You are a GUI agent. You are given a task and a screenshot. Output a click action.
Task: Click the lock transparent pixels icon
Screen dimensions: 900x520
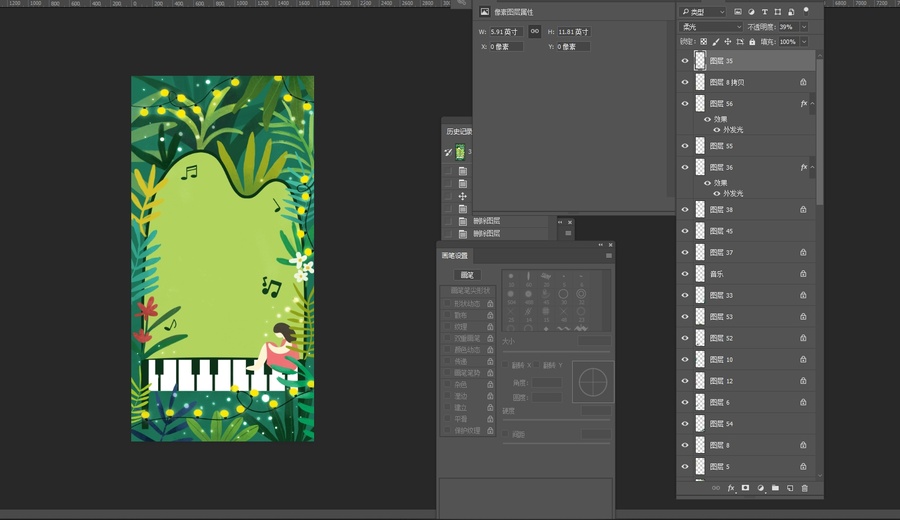tap(704, 42)
